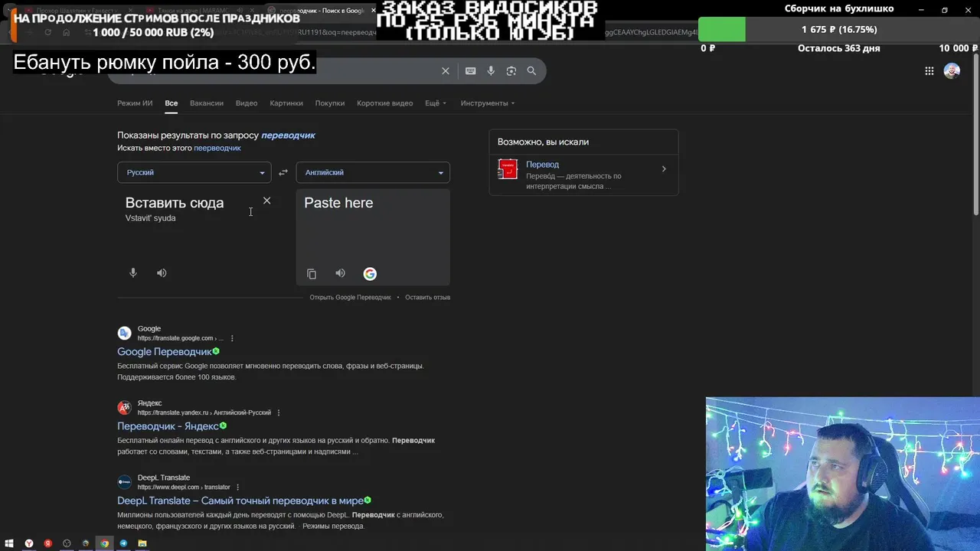
Task: Click the green shield next to Переводчик - Яндекс
Action: (224, 425)
